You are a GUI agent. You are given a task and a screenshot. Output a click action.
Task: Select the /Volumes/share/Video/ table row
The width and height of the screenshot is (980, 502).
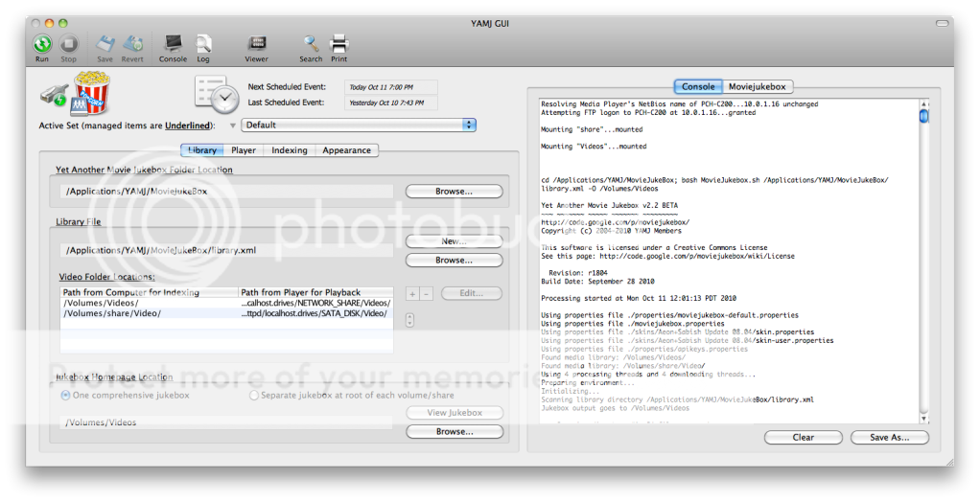coord(227,313)
